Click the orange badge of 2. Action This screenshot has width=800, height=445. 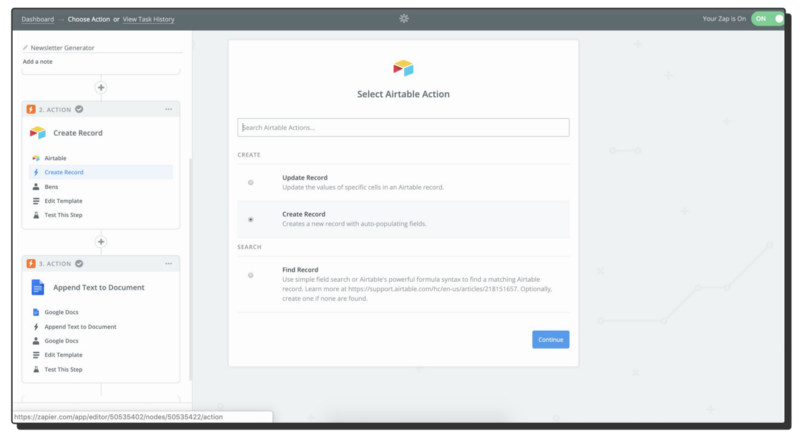tap(31, 109)
